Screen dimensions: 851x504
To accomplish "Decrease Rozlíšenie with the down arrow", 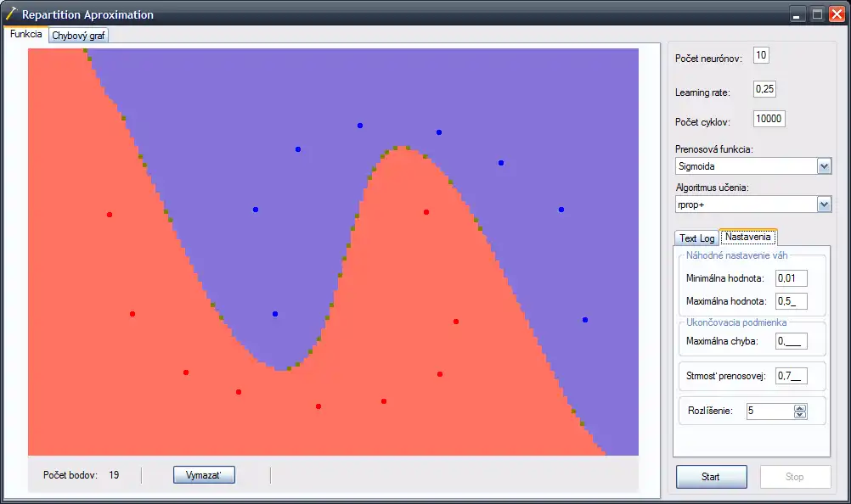I will [x=799, y=415].
